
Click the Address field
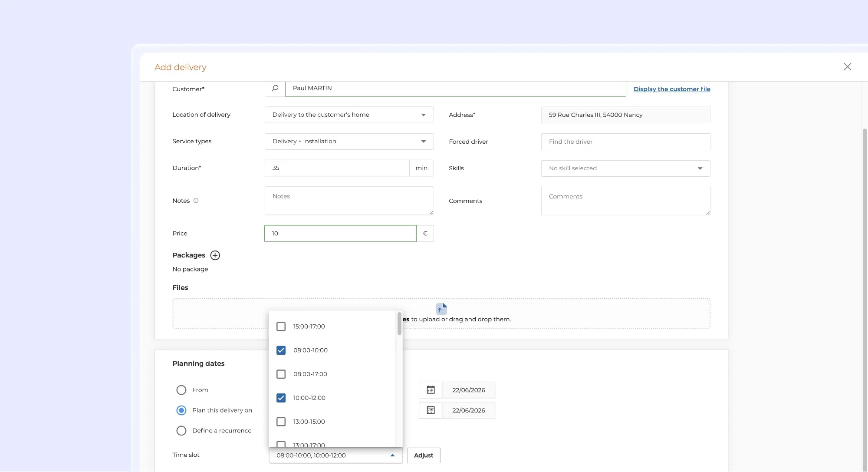625,115
